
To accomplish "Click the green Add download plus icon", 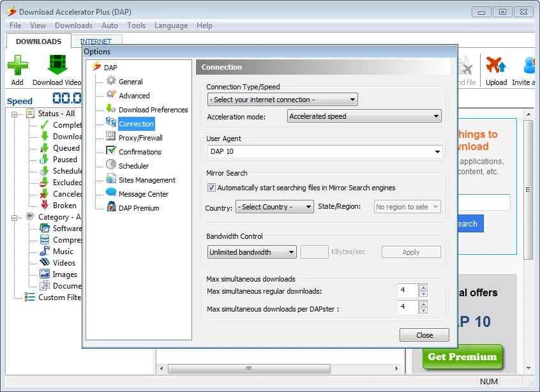I will pyautogui.click(x=17, y=66).
